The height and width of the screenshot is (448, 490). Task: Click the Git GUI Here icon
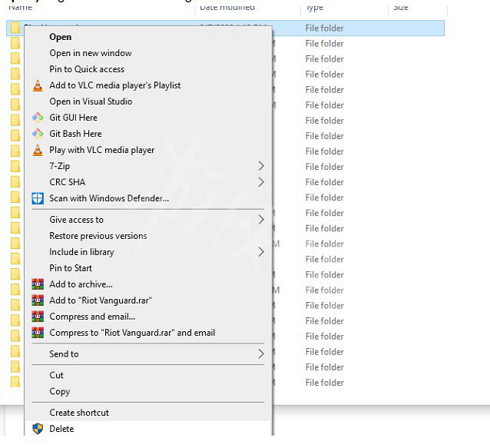point(38,118)
